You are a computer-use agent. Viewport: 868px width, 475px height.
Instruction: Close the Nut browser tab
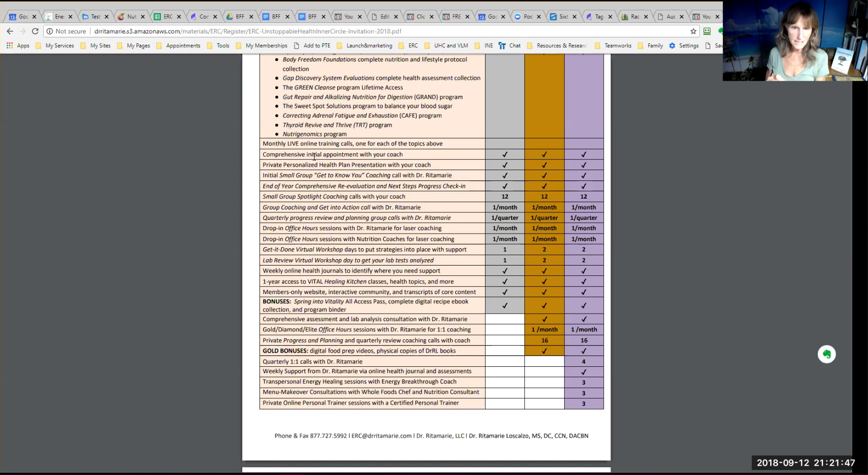(x=143, y=17)
